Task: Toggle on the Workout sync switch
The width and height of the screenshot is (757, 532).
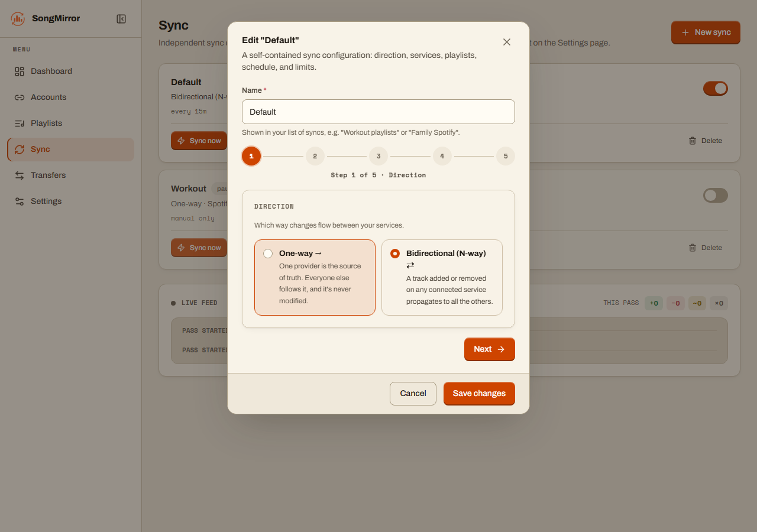Action: pos(716,196)
